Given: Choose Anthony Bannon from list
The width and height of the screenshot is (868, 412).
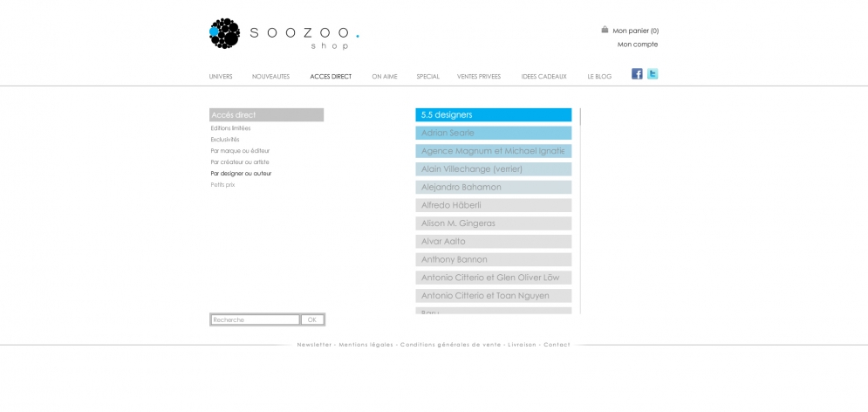Looking at the screenshot, I should (x=494, y=260).
